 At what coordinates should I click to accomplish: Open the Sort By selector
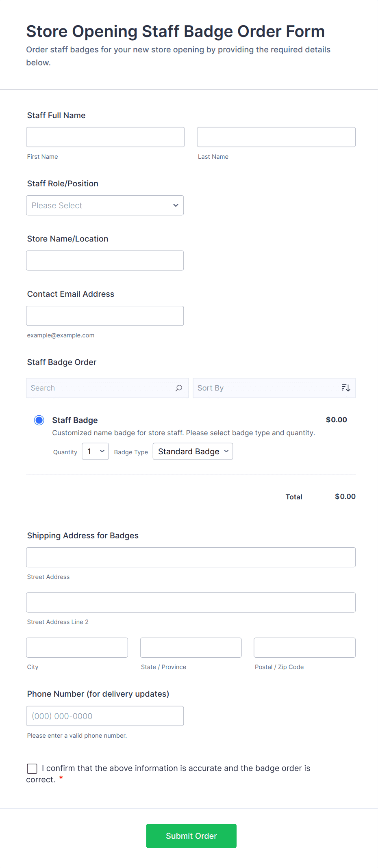(266, 388)
